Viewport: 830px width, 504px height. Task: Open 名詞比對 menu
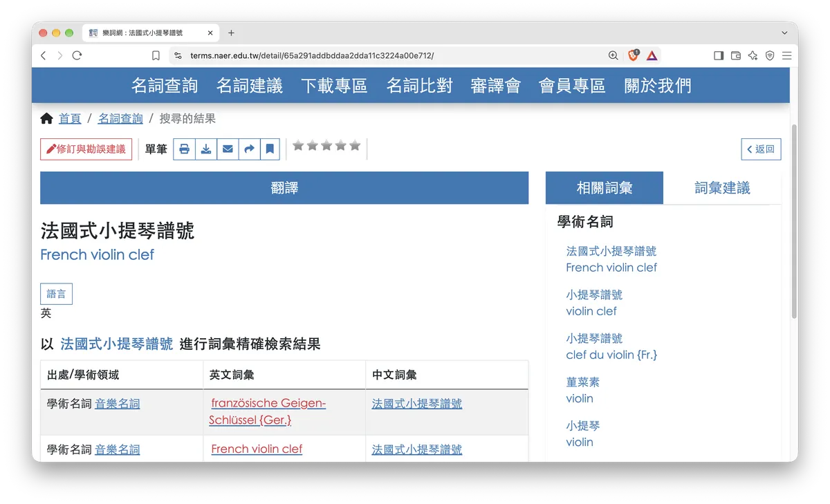[420, 86]
